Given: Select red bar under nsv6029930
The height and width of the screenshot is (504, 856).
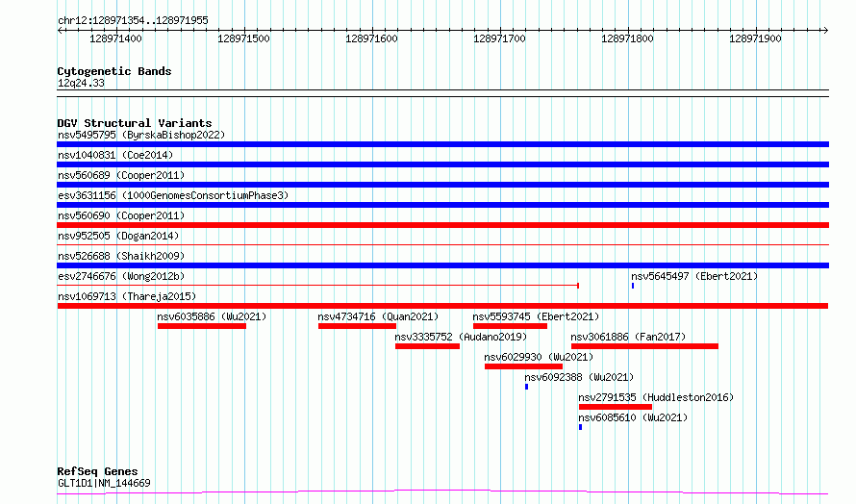Looking at the screenshot, I should (523, 366).
